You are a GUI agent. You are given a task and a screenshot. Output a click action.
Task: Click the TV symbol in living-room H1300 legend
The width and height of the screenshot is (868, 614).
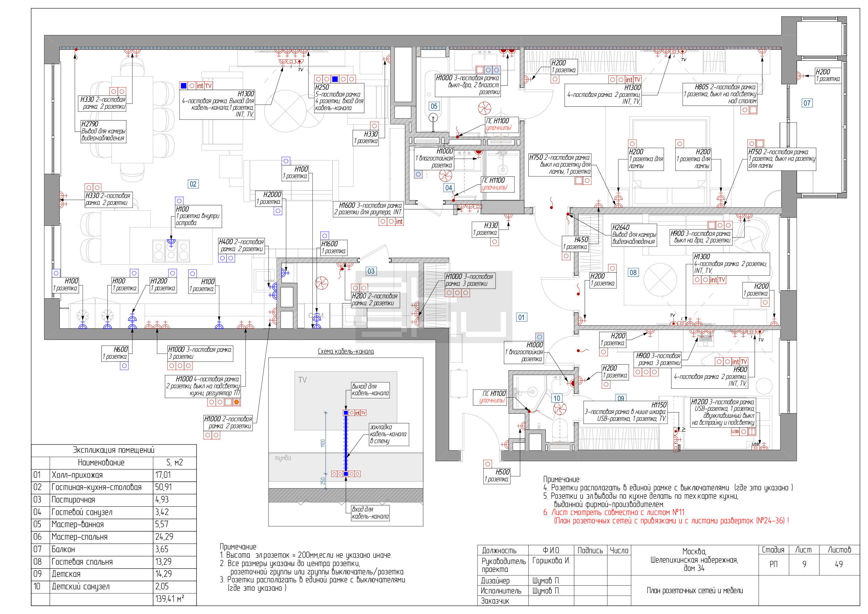[x=208, y=86]
